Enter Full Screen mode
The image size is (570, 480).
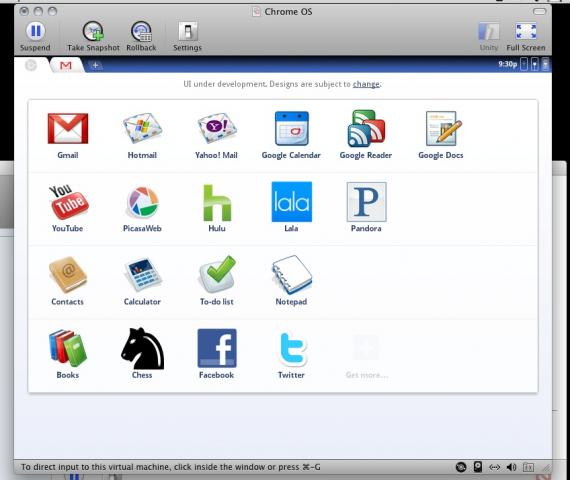(x=526, y=37)
